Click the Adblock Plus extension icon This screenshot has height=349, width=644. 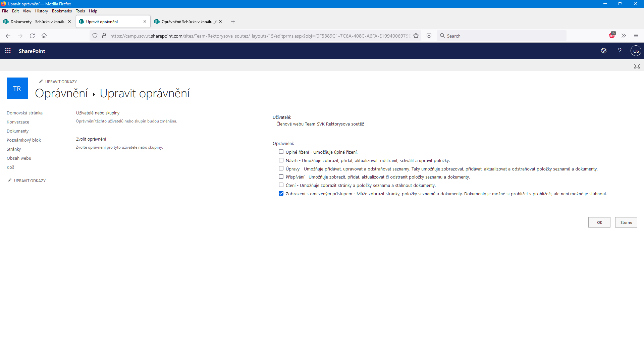point(612,36)
